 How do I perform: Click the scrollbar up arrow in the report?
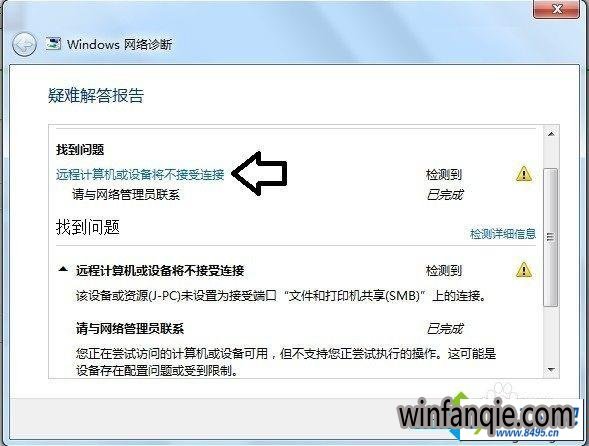pos(551,134)
